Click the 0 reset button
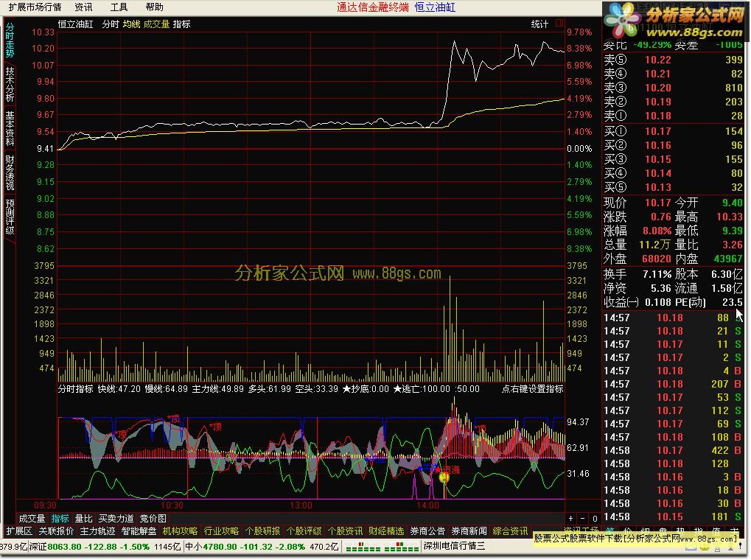The height and width of the screenshot is (560, 751). point(595,518)
